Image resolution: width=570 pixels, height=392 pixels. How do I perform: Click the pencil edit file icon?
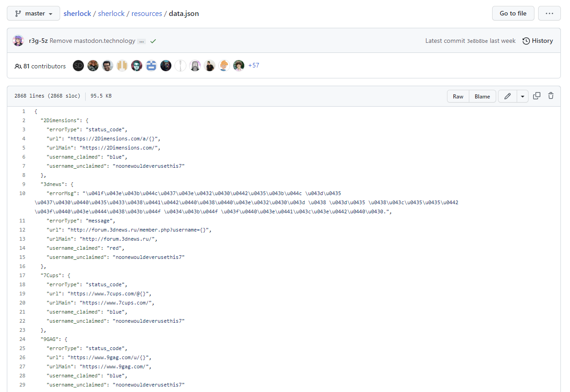tap(508, 96)
